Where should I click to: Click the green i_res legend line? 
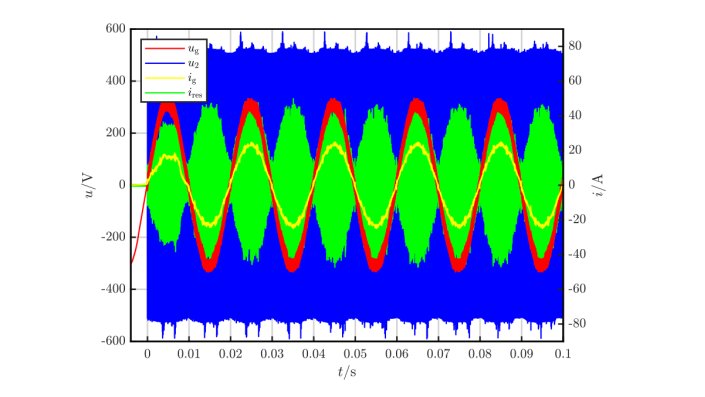(x=165, y=93)
